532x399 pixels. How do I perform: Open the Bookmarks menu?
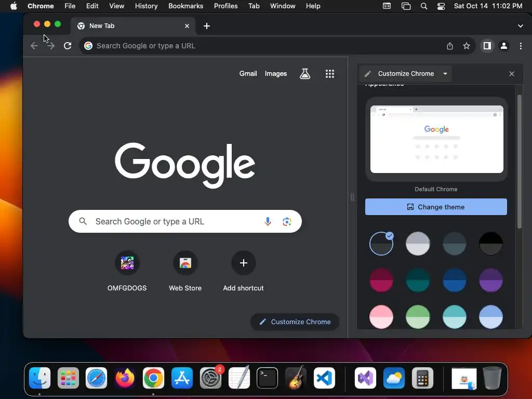185,6
